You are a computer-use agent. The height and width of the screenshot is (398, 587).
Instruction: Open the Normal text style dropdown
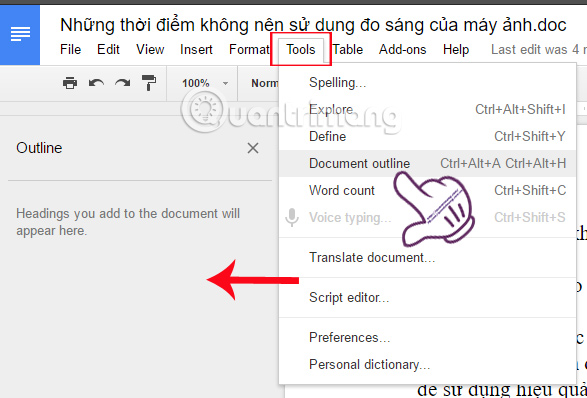[x=264, y=83]
